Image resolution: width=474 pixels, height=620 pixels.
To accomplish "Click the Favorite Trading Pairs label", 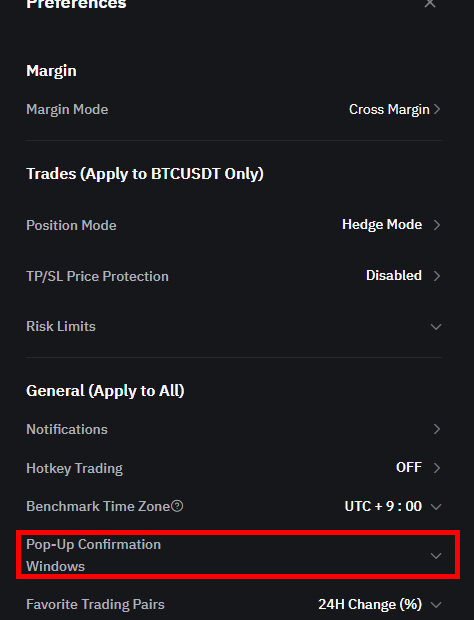I will (95, 604).
